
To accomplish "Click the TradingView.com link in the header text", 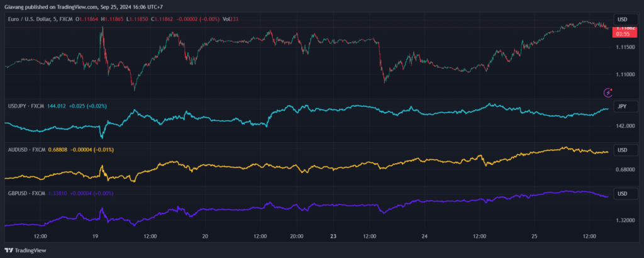I will point(69,6).
